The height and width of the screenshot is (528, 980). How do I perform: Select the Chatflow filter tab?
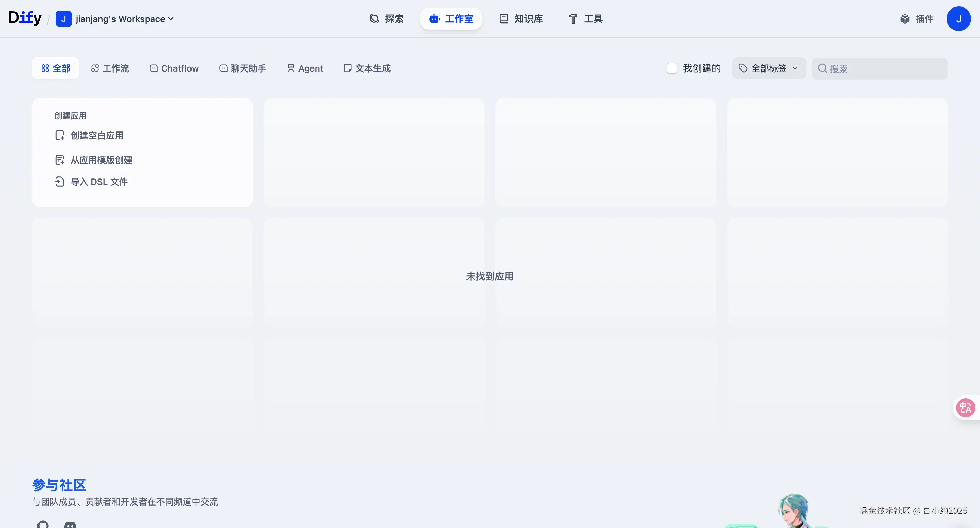[x=174, y=68]
